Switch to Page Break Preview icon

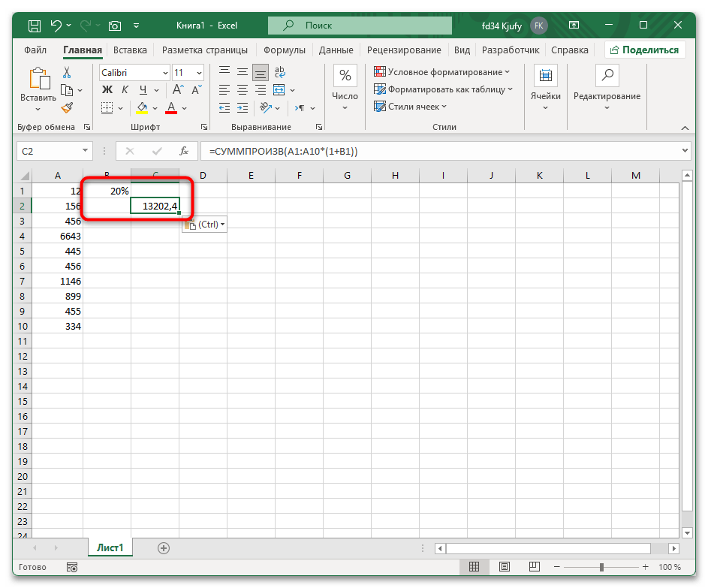pyautogui.click(x=534, y=566)
